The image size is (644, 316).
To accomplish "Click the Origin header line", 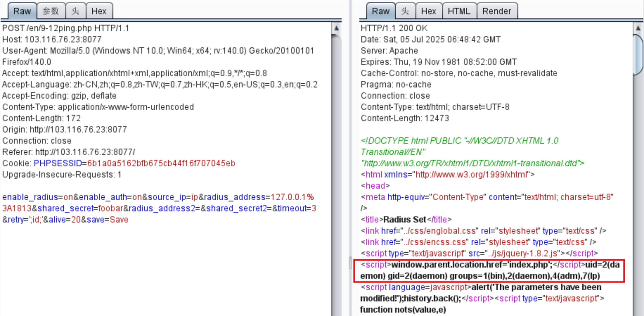I will click(64, 130).
